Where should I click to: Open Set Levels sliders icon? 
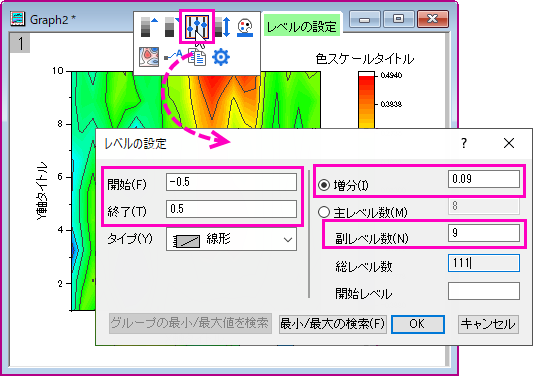(x=197, y=27)
